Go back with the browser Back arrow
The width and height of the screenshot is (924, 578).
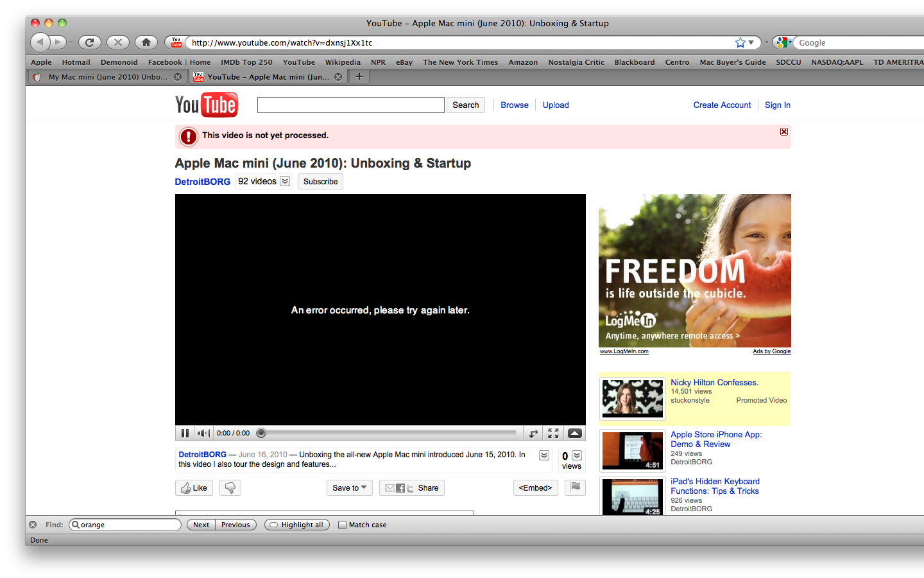(40, 42)
